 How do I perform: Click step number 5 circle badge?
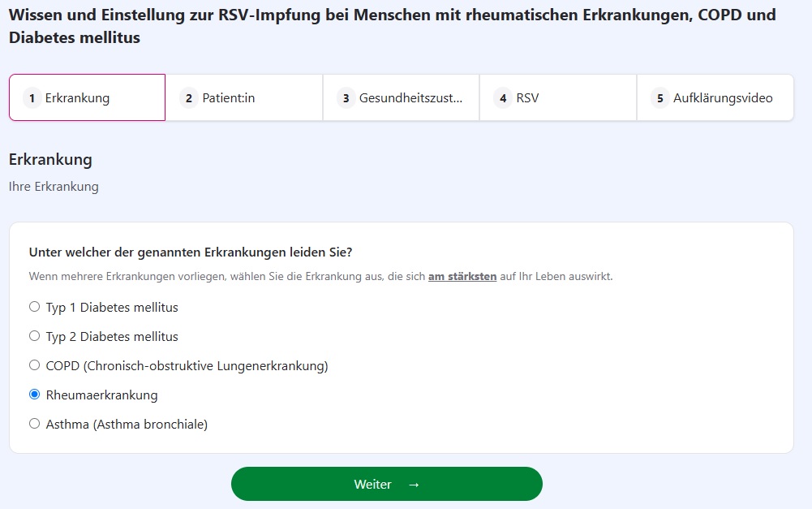pos(659,98)
